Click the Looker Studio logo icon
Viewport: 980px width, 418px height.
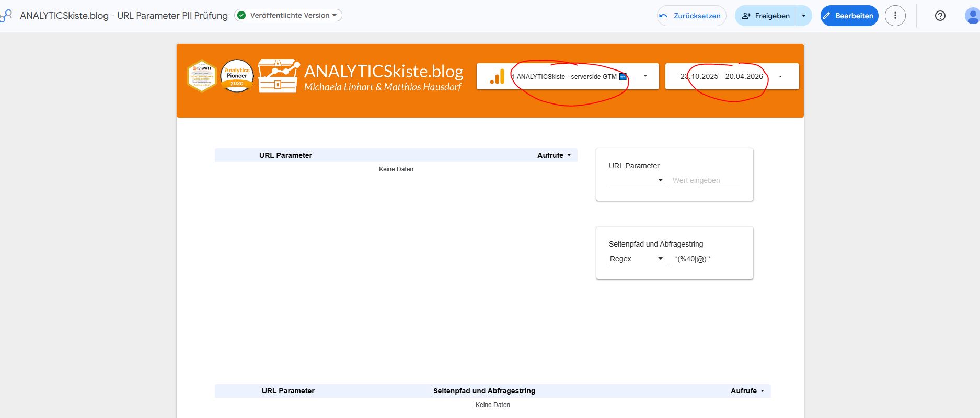pos(6,16)
